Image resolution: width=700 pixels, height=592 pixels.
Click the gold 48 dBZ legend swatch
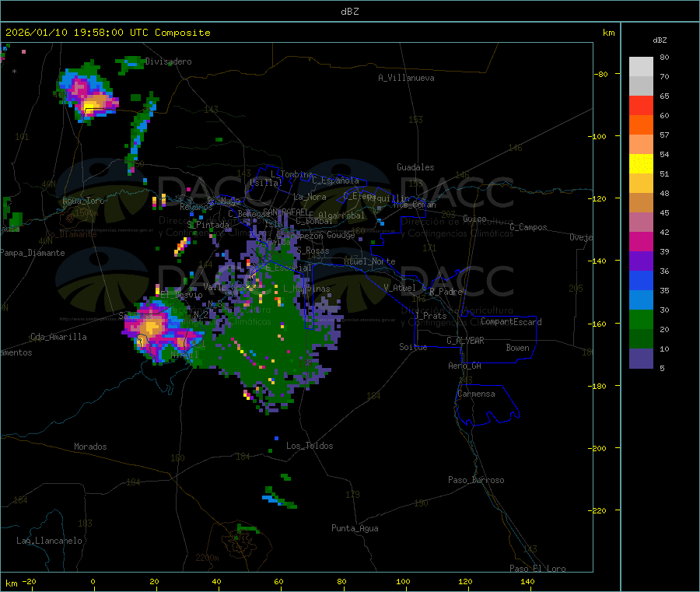641,184
